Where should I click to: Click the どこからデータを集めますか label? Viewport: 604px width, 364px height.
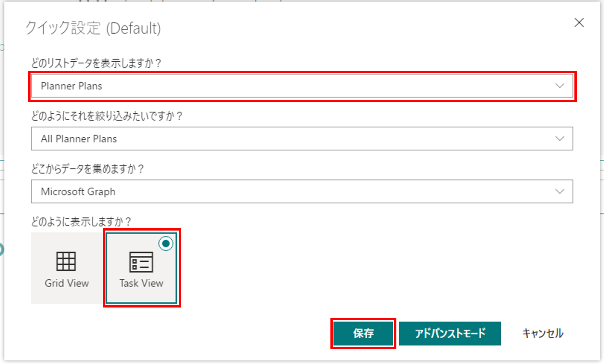click(x=87, y=169)
